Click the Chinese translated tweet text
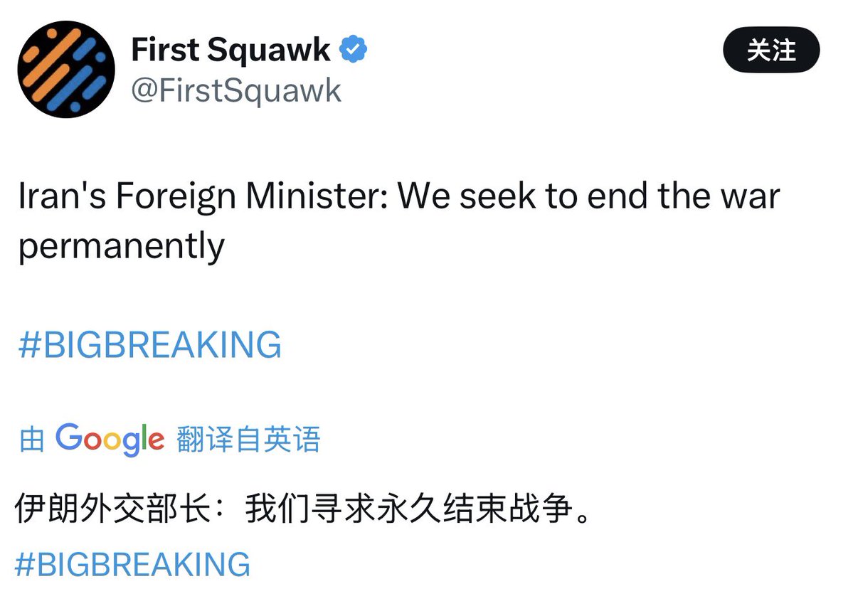Screen dimensions: 853x616 tap(302, 511)
